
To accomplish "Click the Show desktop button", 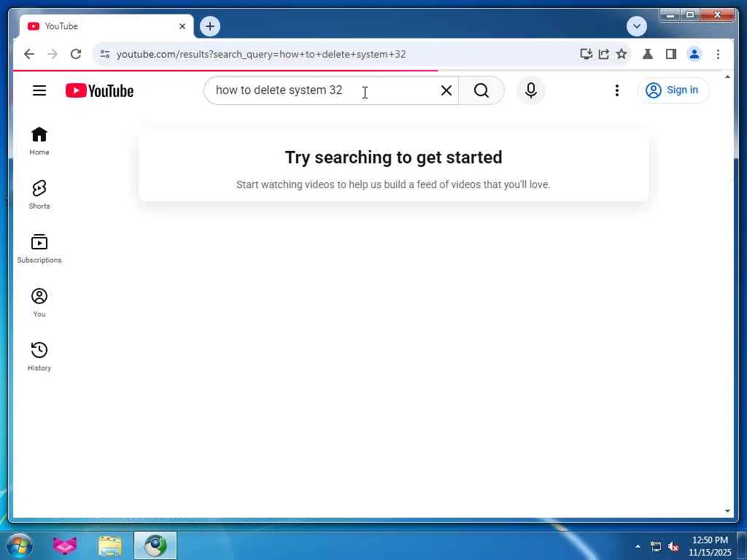I will 742,545.
